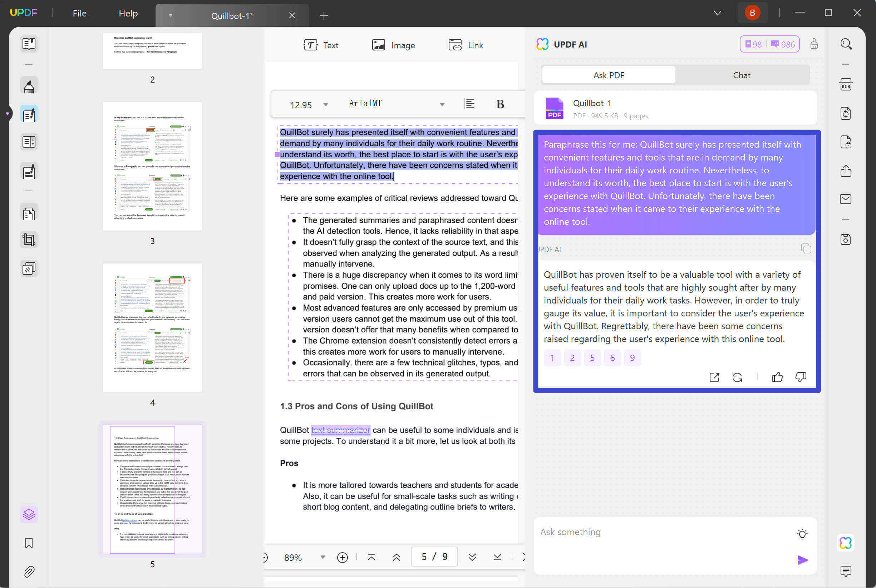Image resolution: width=876 pixels, height=588 pixels.
Task: Open the attachments paperclip panel
Action: [x=29, y=572]
